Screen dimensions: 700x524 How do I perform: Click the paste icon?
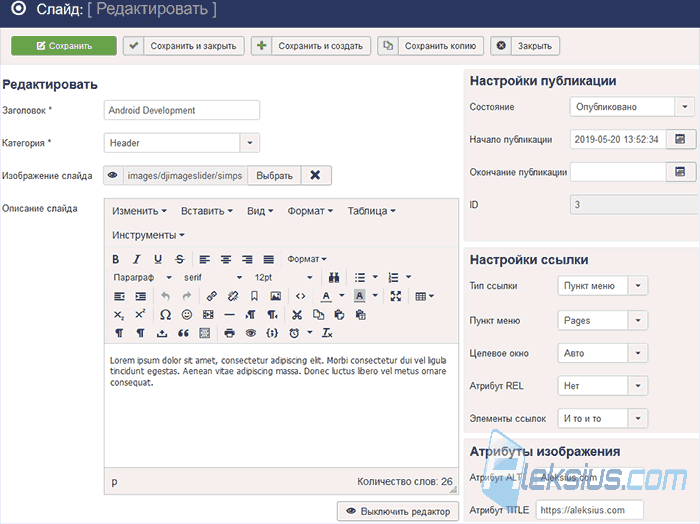coord(339,315)
